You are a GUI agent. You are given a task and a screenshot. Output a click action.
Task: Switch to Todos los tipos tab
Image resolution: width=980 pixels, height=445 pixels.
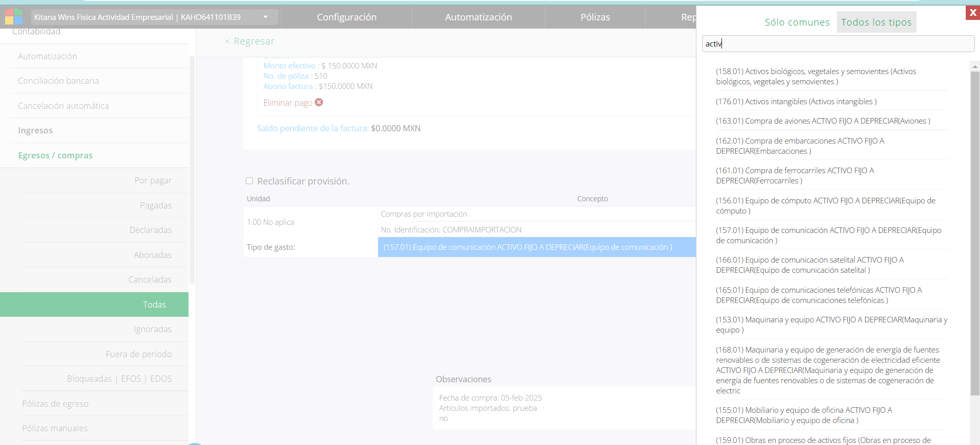(876, 22)
